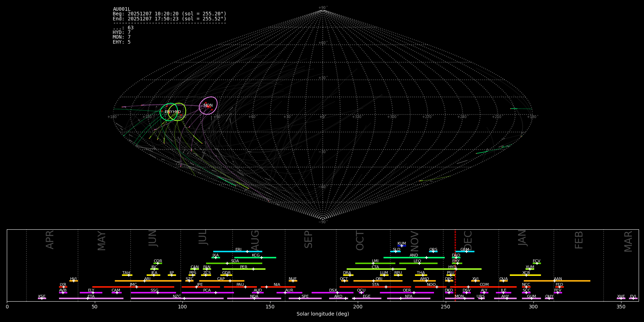The width and height of the screenshot is (644, 322).
Task: Click the peak marker on ORI bar
Action: click(374, 281)
